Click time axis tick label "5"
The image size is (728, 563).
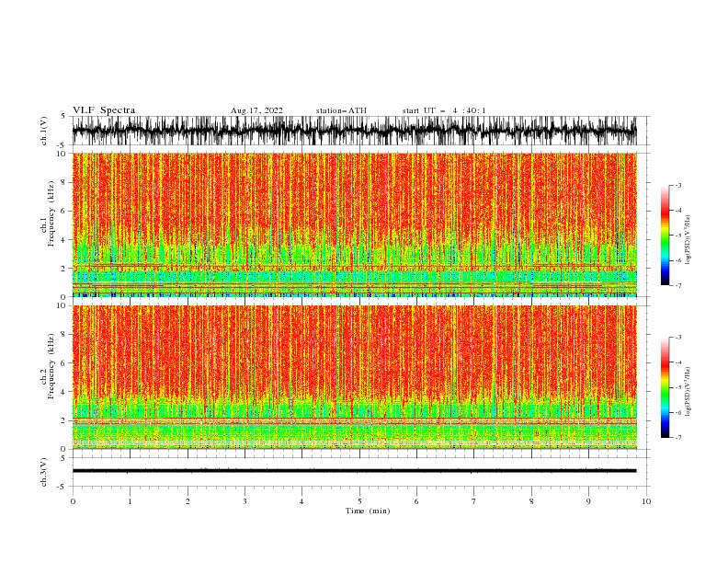(x=359, y=501)
